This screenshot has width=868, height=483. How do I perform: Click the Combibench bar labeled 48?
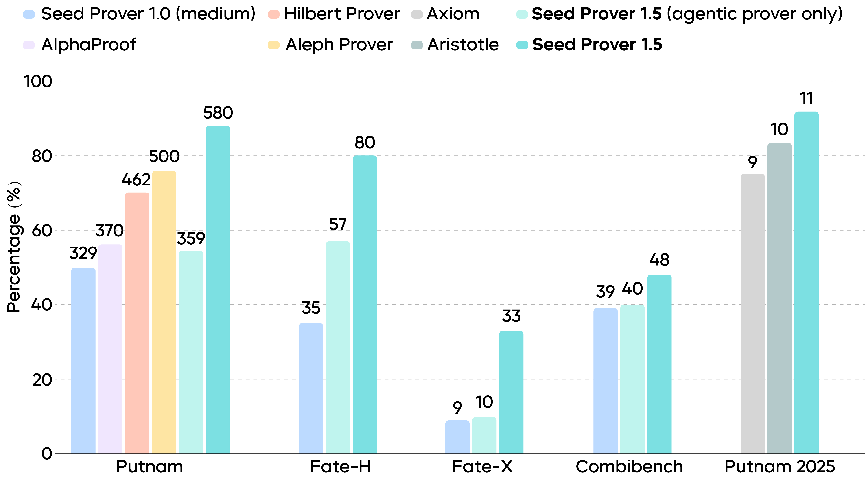[659, 364]
